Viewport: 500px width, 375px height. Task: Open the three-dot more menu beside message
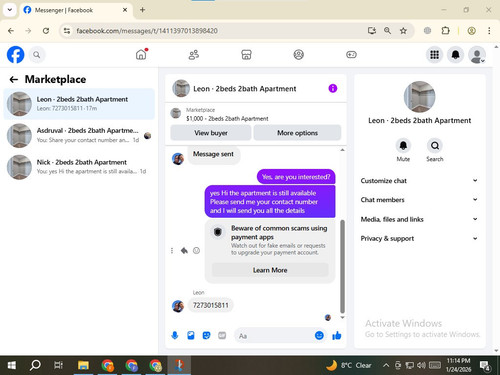coord(172,250)
